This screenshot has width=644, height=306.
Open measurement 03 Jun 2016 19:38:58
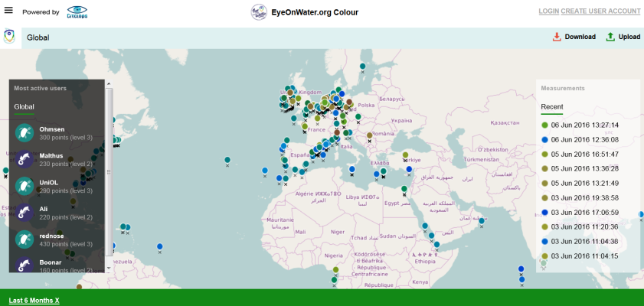coord(580,197)
